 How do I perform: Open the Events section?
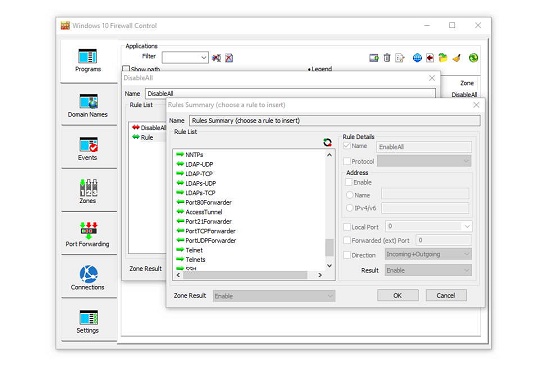[x=88, y=148]
